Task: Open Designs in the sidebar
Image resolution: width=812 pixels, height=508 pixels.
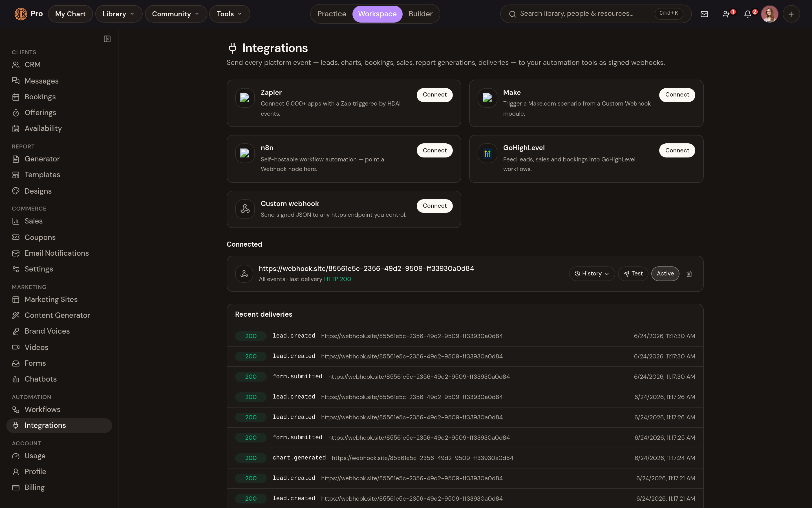Action: [59, 191]
